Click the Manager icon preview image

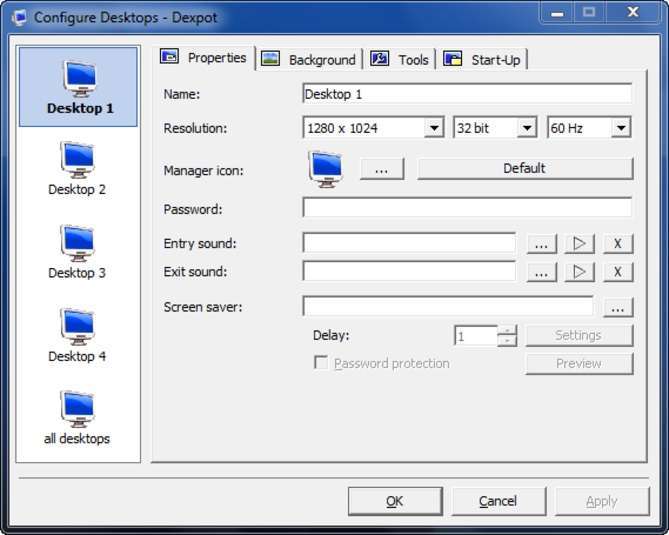click(x=326, y=169)
